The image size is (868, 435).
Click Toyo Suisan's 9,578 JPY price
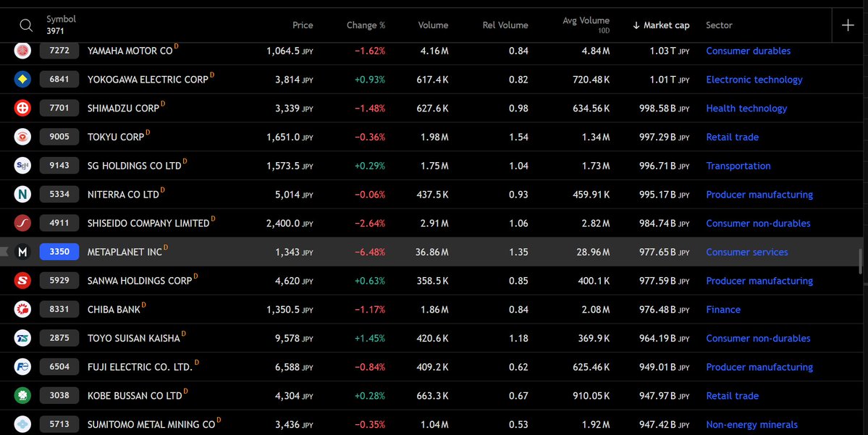point(294,339)
